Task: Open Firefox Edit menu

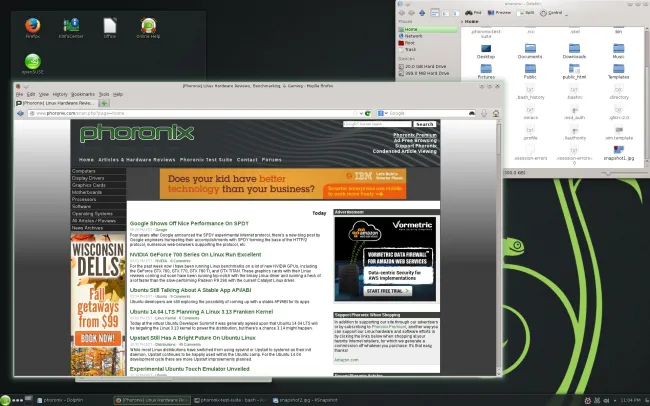Action: click(x=31, y=95)
